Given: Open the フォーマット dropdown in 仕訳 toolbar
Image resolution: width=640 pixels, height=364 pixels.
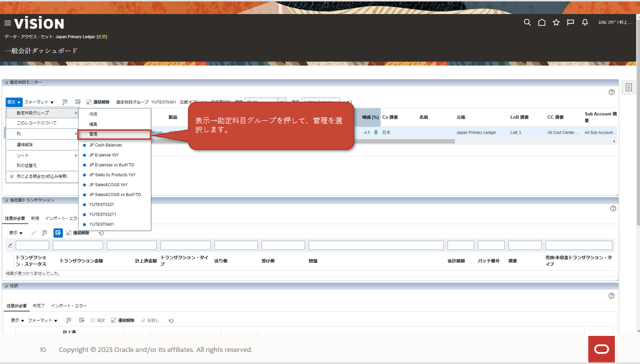Looking at the screenshot, I should click(x=43, y=320).
